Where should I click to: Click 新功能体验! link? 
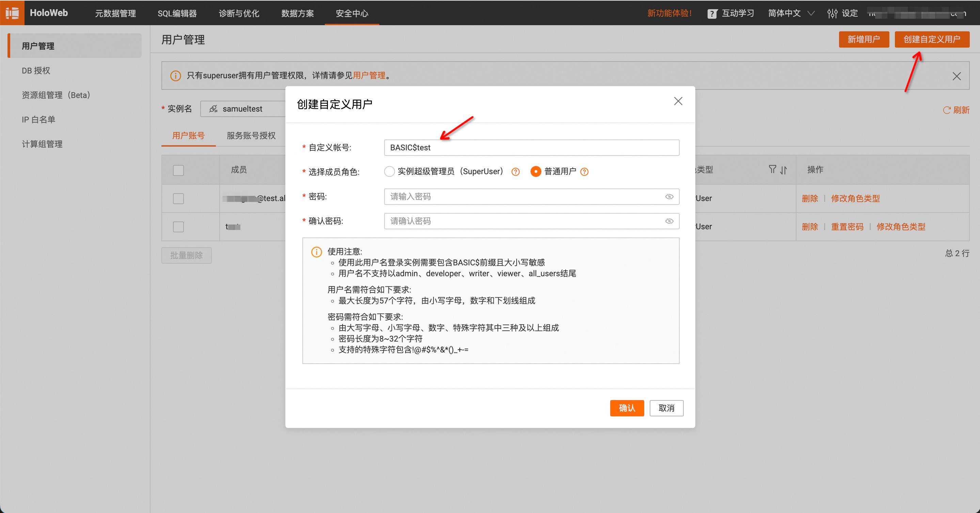click(x=669, y=13)
